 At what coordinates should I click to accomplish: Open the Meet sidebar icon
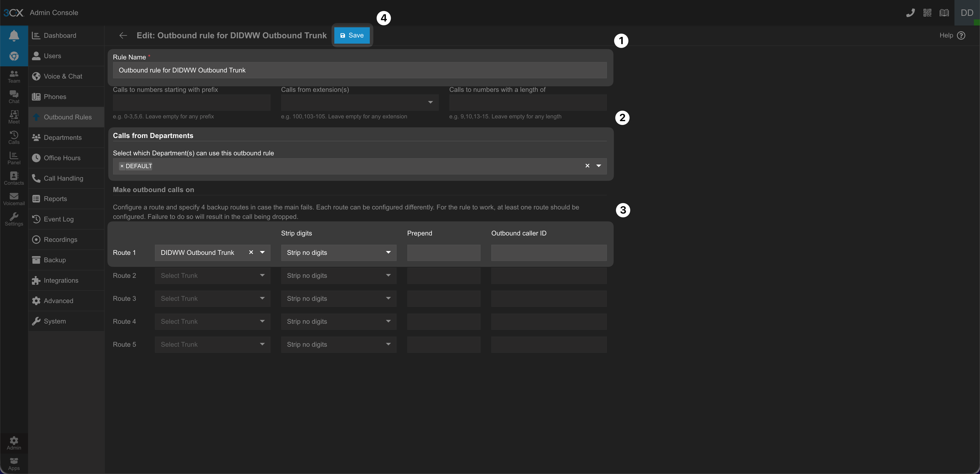(x=14, y=117)
